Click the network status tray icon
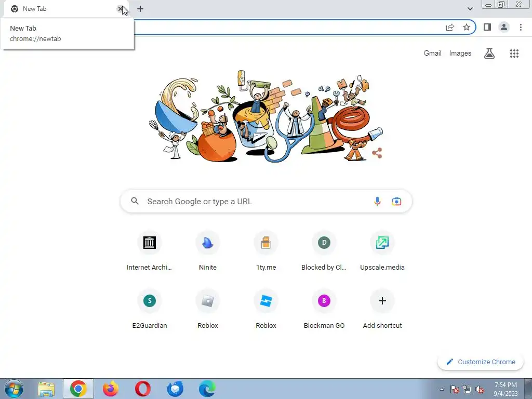Screen dimensions: 532x399 pyautogui.click(x=467, y=389)
